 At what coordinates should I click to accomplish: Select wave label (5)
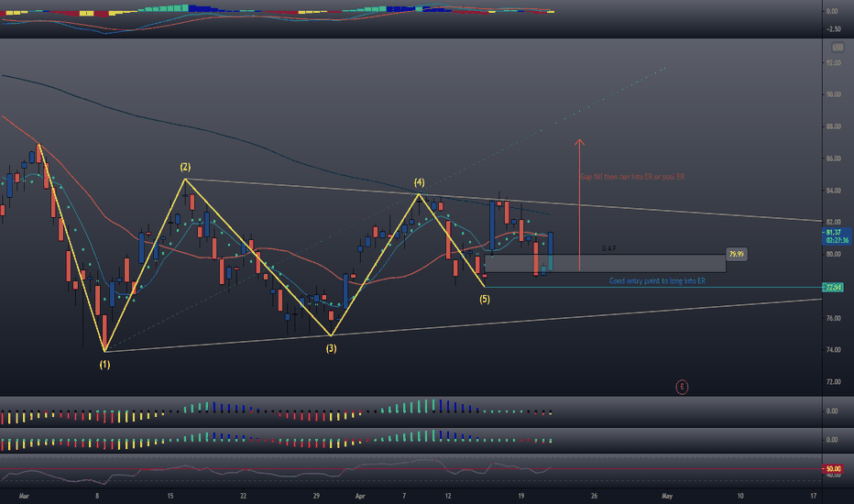[x=485, y=299]
